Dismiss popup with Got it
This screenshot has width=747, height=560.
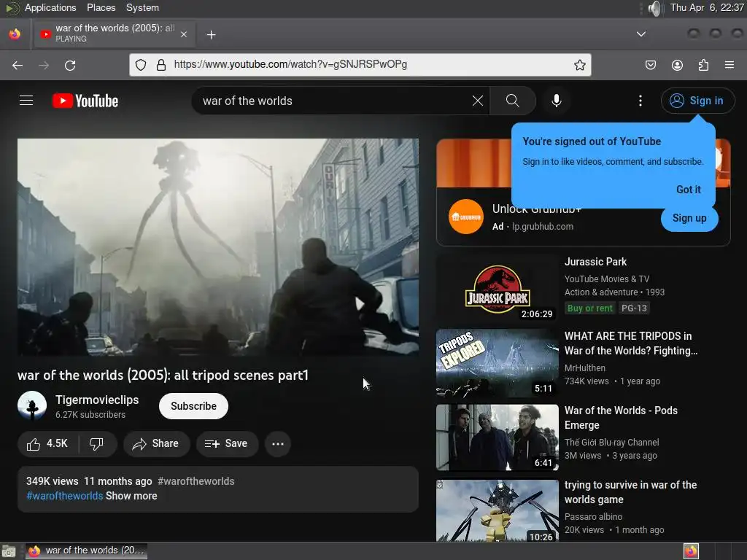pyautogui.click(x=689, y=190)
